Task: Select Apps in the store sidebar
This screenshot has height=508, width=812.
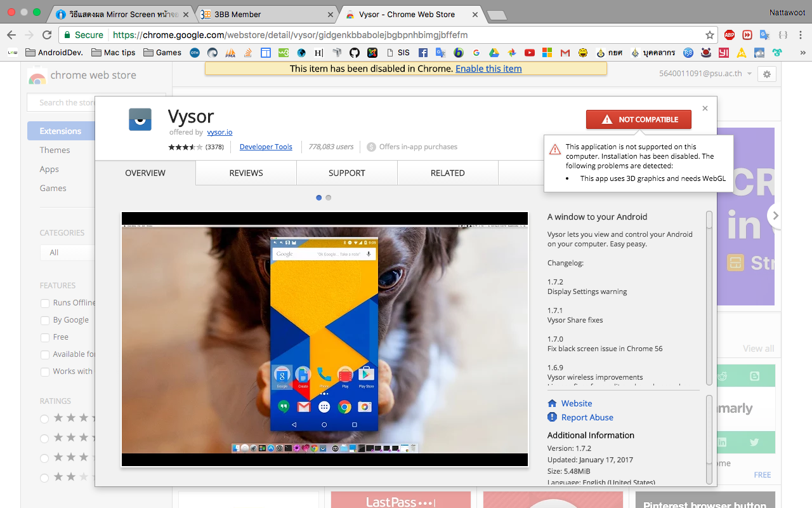Action: coord(49,169)
